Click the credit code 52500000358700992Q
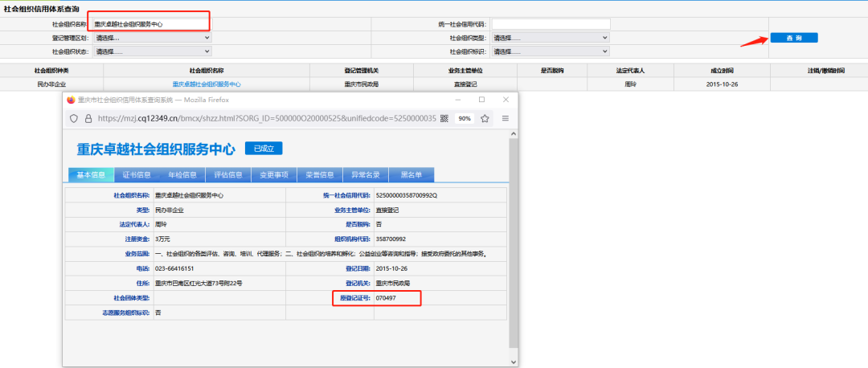This screenshot has width=868, height=368. coord(407,195)
